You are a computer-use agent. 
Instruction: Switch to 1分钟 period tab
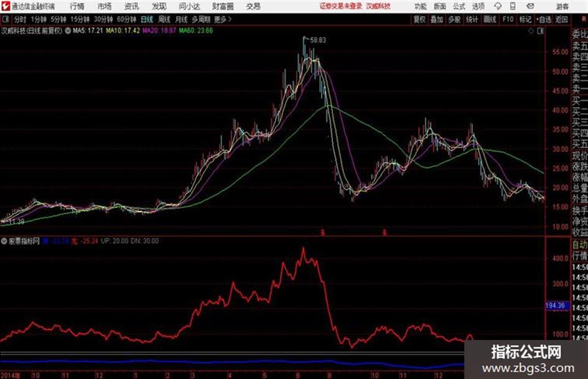click(38, 19)
